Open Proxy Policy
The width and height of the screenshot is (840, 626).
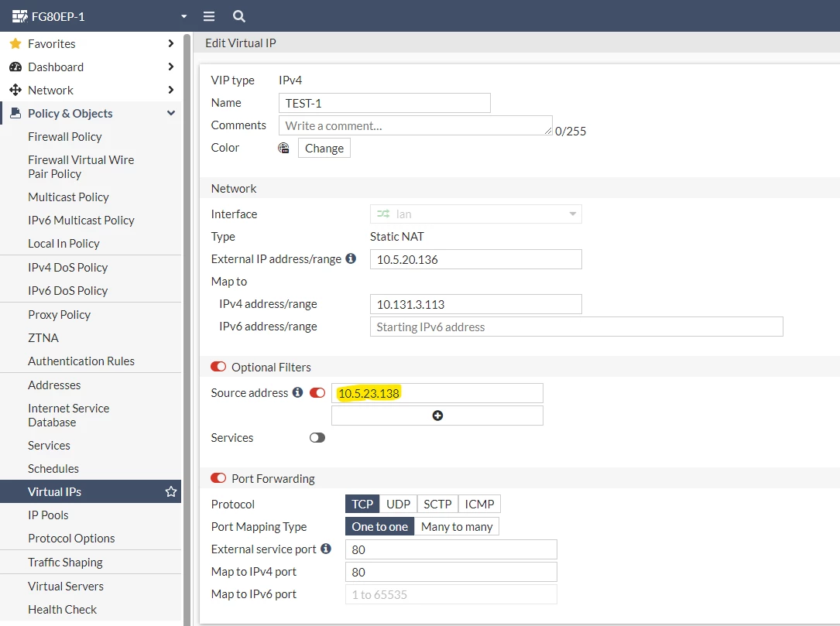(59, 314)
